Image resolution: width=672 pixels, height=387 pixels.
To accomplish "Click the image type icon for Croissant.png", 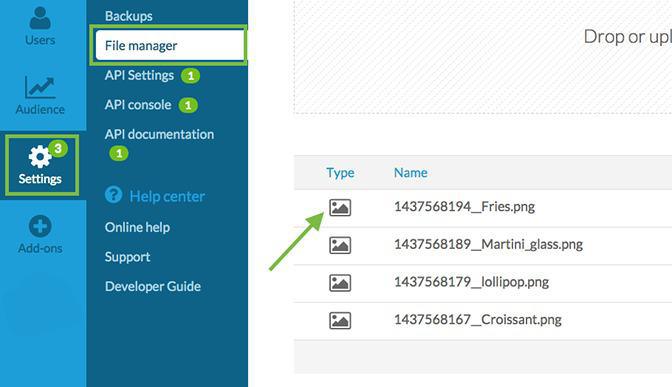I will click(340, 321).
